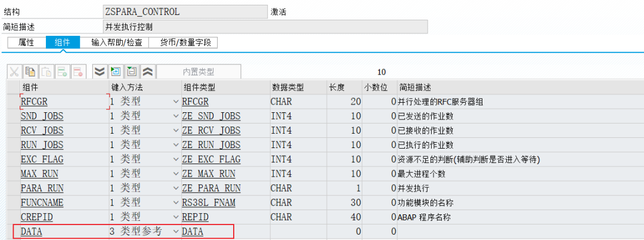
Task: Click the Paste clipboard toolbar icon
Action: click(x=47, y=72)
